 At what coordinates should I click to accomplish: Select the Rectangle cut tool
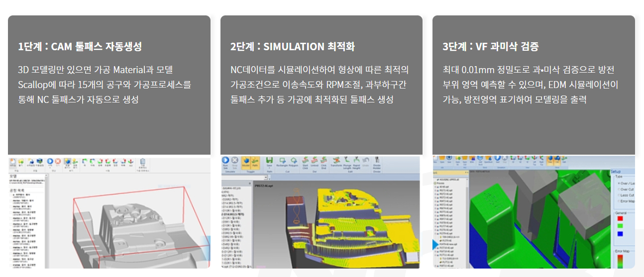tap(282, 162)
